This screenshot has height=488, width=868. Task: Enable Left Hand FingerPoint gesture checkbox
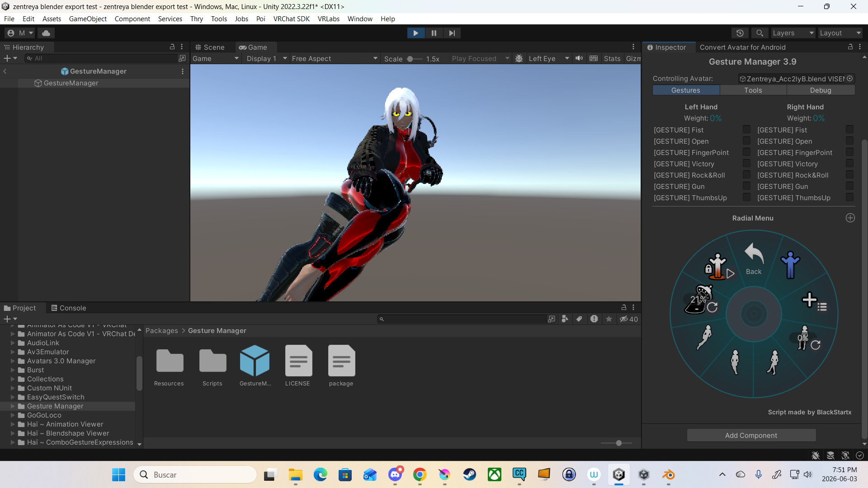tap(746, 152)
